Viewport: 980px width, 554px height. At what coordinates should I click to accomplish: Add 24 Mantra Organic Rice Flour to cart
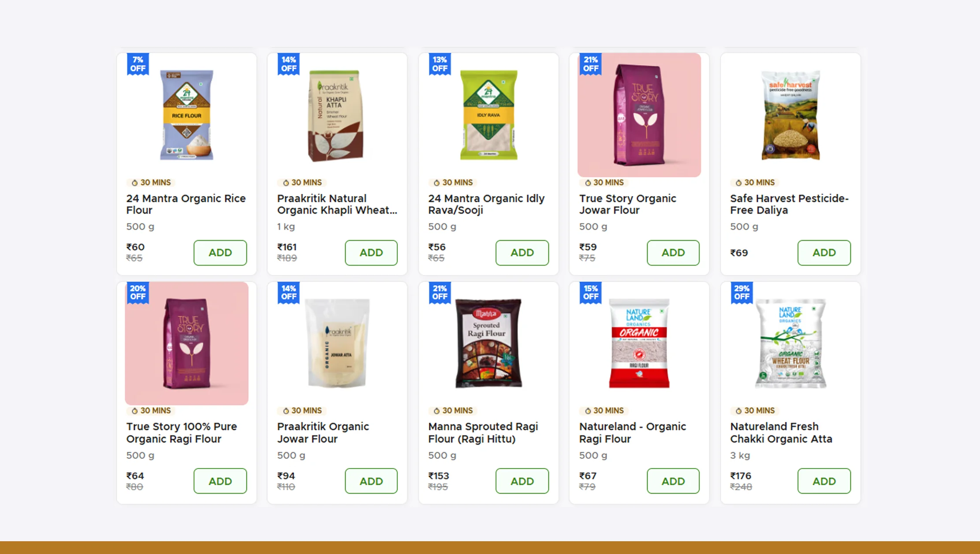[220, 253]
